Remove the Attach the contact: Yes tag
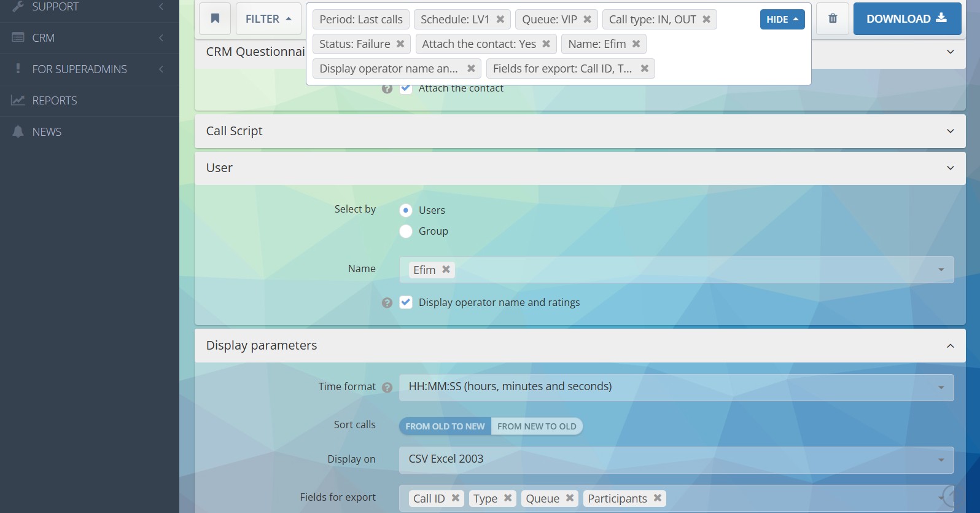This screenshot has width=980, height=513. [x=546, y=44]
